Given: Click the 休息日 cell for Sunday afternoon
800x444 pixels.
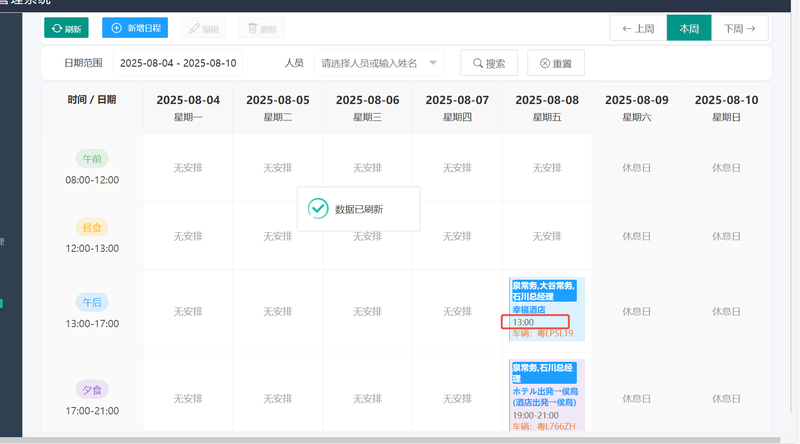Looking at the screenshot, I should (727, 311).
